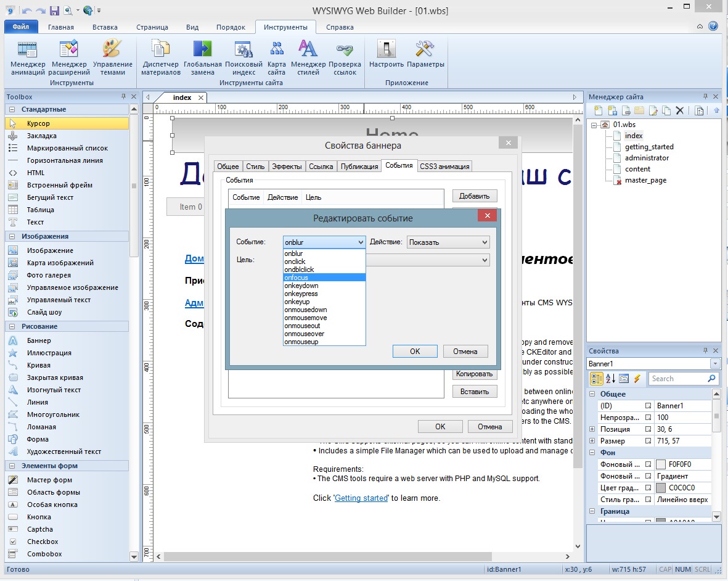Collapse the Рисование toolbox section

(x=12, y=326)
